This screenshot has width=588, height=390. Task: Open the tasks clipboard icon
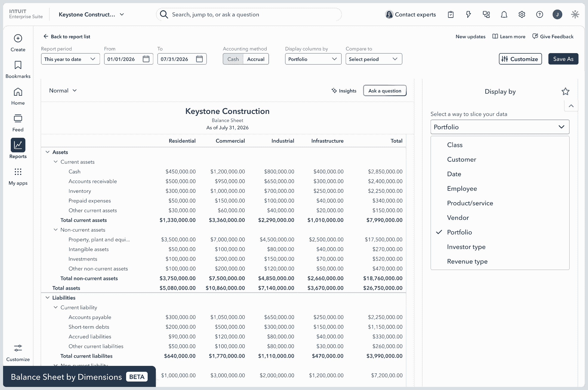pyautogui.click(x=451, y=14)
